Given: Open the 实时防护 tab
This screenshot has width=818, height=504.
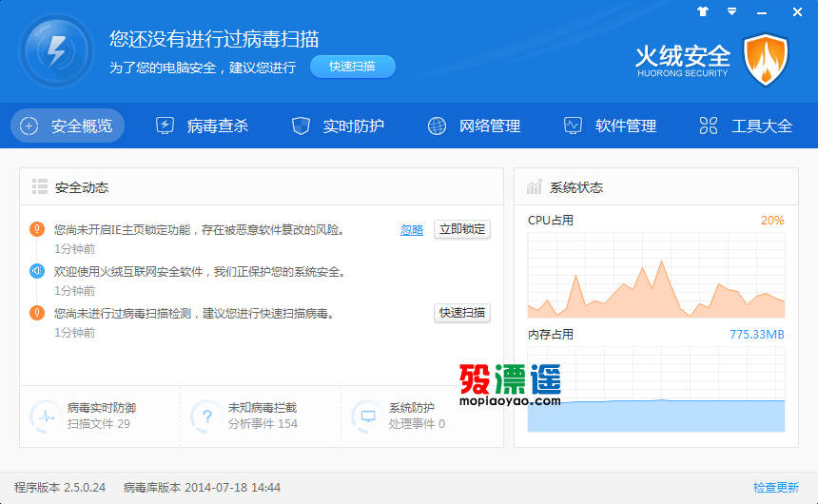Looking at the screenshot, I should point(338,126).
